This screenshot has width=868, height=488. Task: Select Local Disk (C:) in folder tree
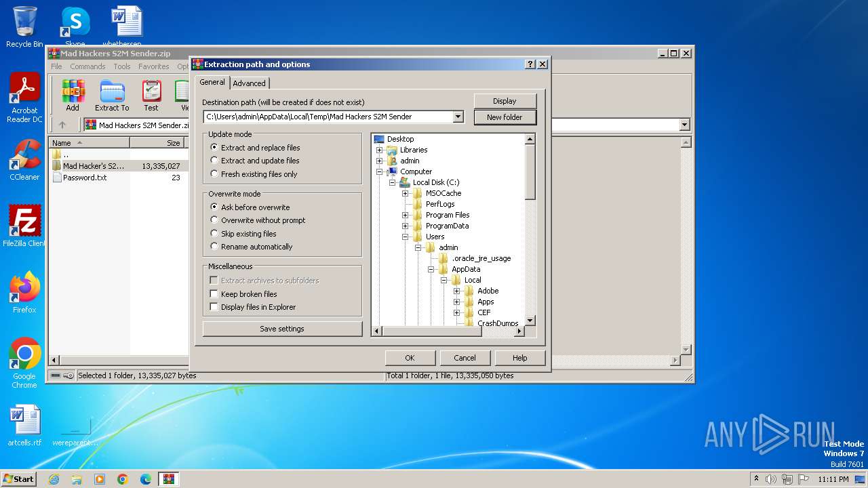point(436,182)
